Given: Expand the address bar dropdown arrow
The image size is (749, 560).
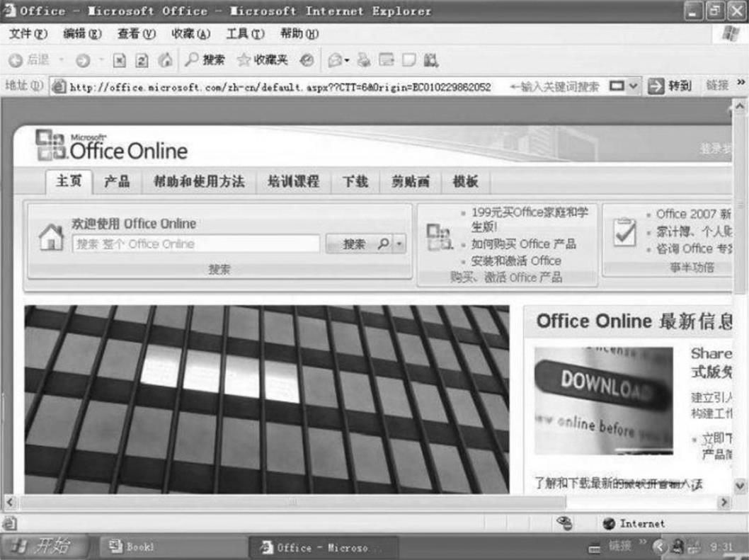Looking at the screenshot, I should [633, 86].
